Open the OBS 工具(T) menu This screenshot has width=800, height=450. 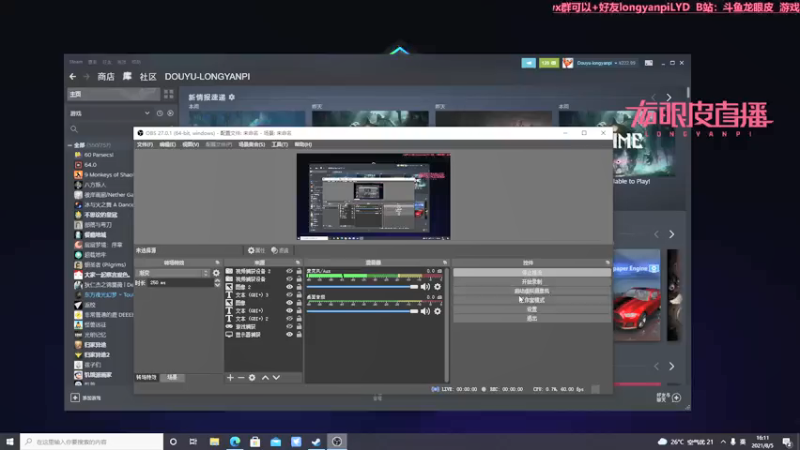tap(280, 144)
